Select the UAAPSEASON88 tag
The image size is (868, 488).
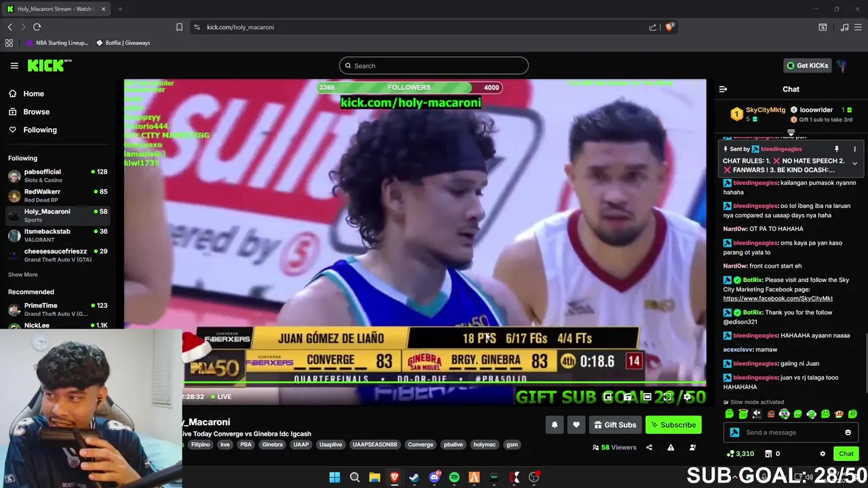click(374, 445)
